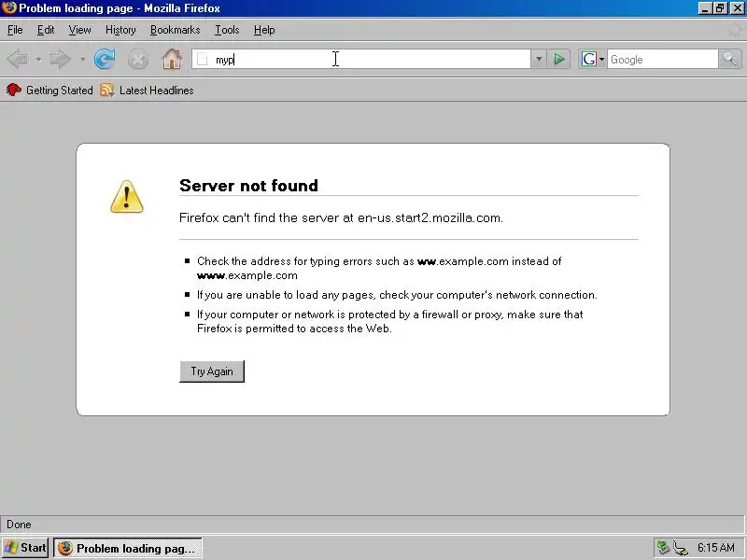Click the page icon in address bar
747x560 pixels.
pos(203,60)
